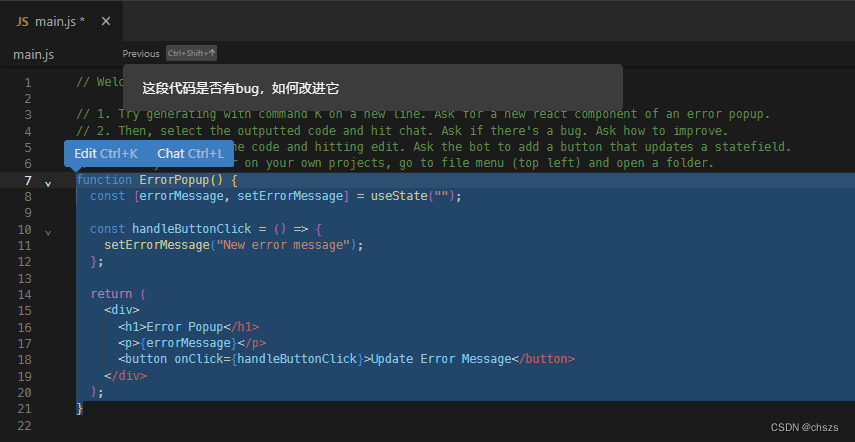
Task: Click '{errorMessage}' on line 17
Action: coord(189,343)
